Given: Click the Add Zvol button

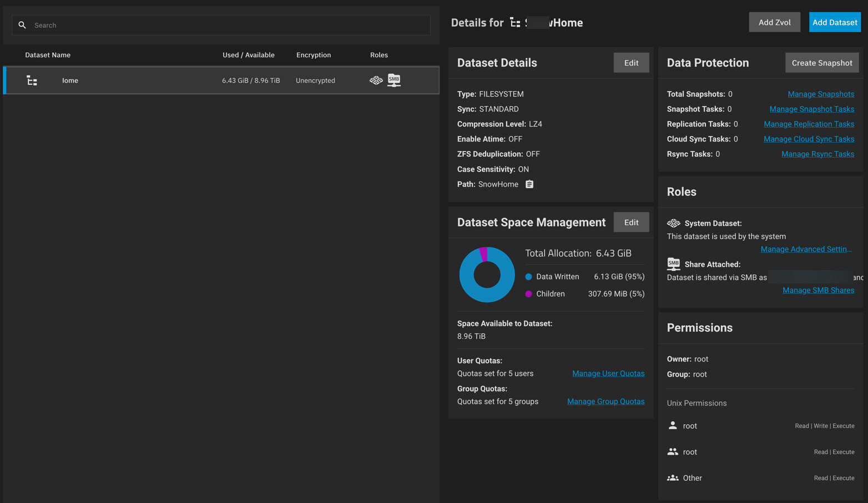Looking at the screenshot, I should coord(774,22).
